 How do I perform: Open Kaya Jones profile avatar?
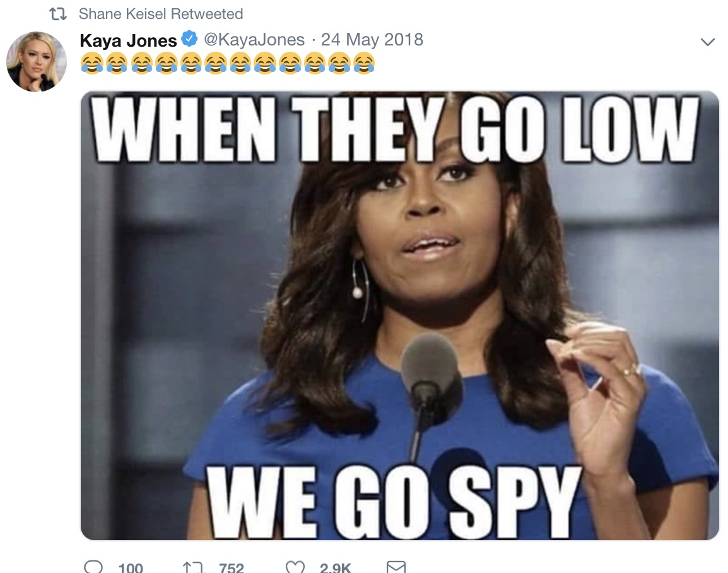click(36, 61)
